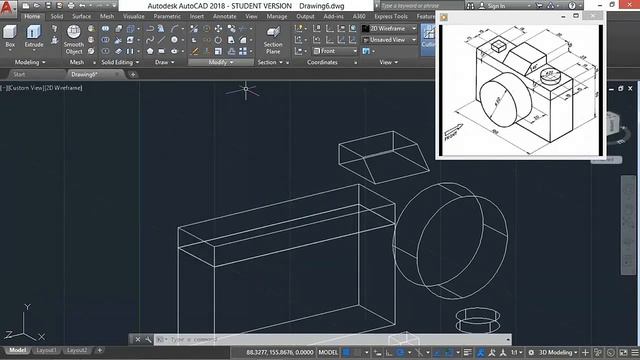640x360 pixels.
Task: Select the Rectangle draw tool
Action: tap(161, 51)
